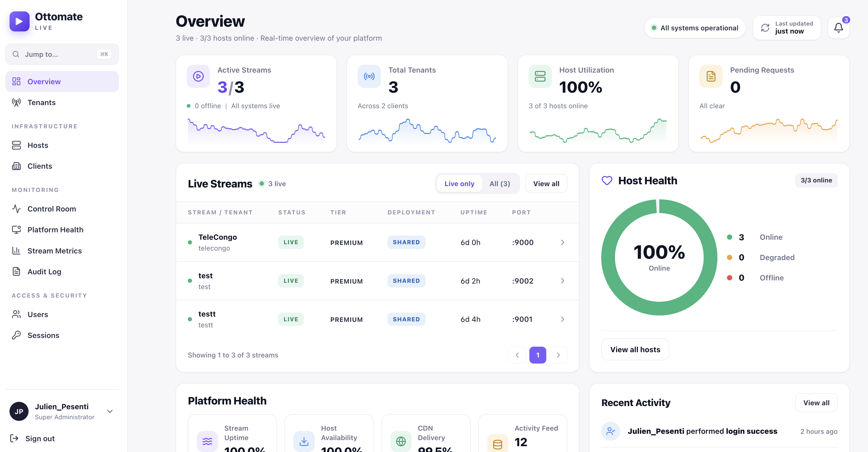Click the UPTIME column header

pyautogui.click(x=474, y=212)
